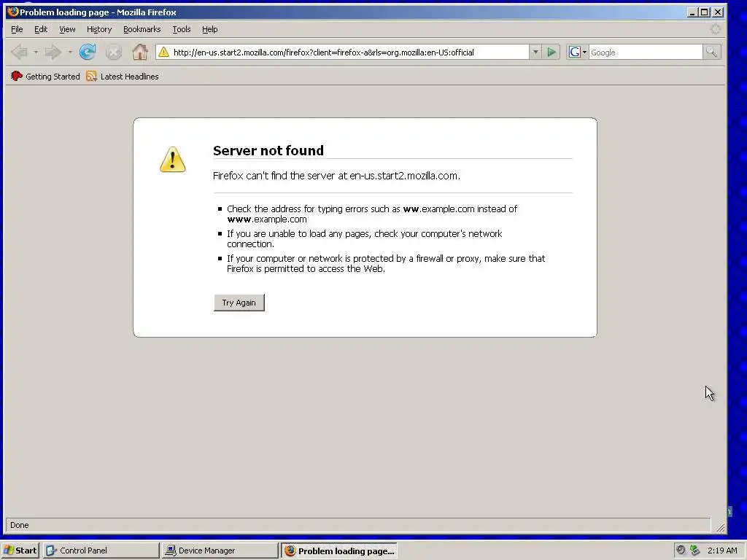Image resolution: width=747 pixels, height=560 pixels.
Task: Click the 'Server not found' heading
Action: coord(268,150)
